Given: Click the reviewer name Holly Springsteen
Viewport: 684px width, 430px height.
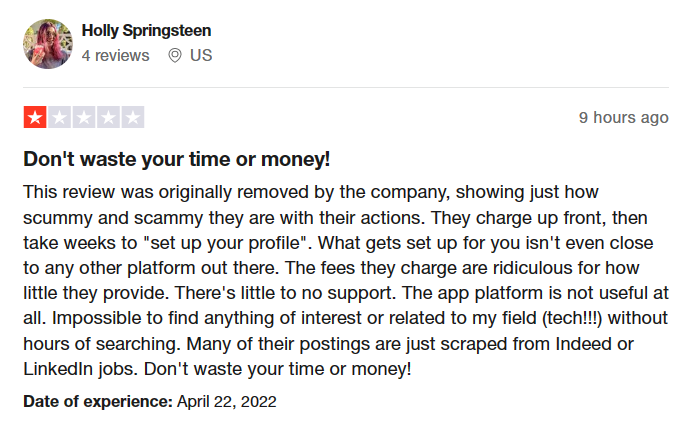Looking at the screenshot, I should pos(146,31).
